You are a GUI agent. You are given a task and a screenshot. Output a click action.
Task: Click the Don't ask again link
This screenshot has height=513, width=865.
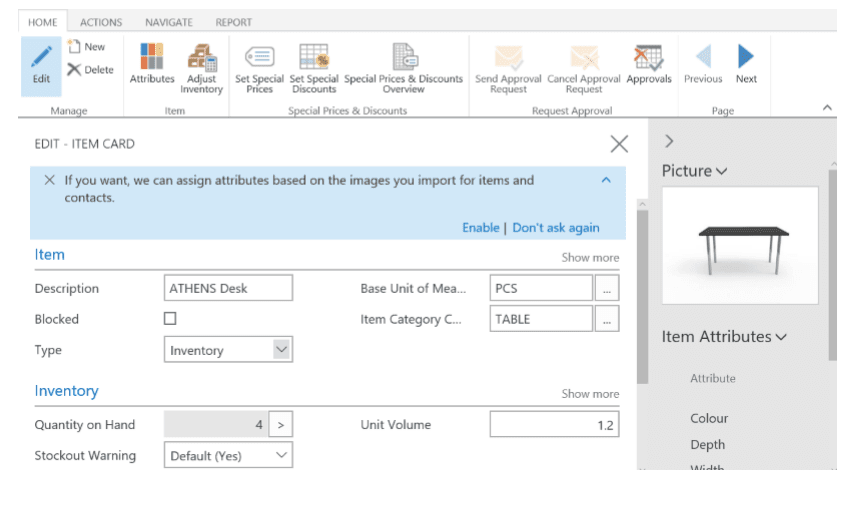pyautogui.click(x=556, y=228)
